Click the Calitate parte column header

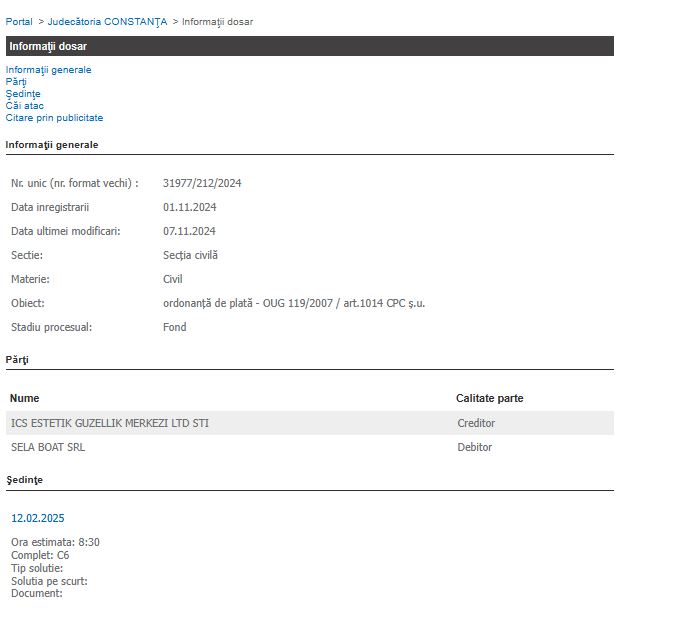pos(489,398)
